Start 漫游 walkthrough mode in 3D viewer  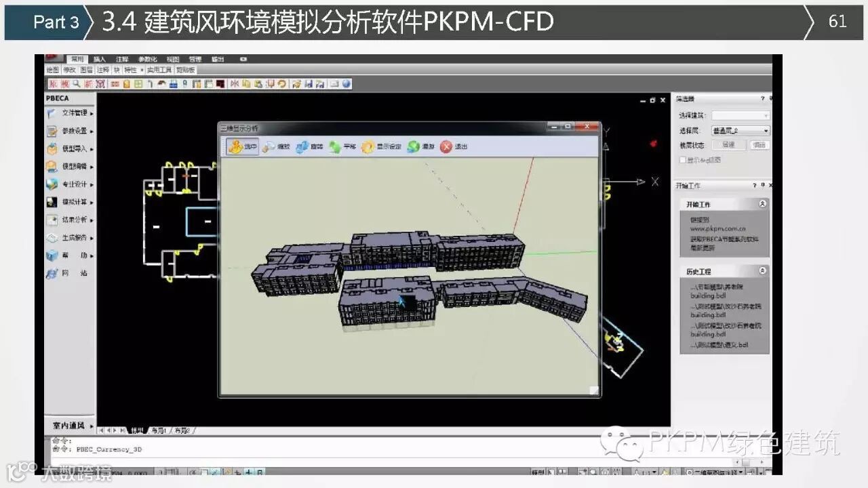420,146
